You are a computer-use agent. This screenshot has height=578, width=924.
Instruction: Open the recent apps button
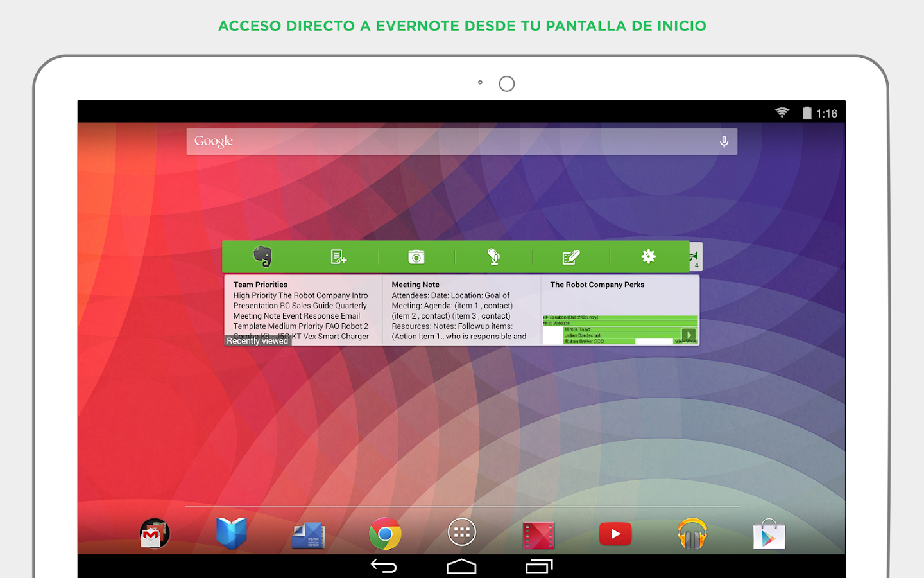coord(539,566)
